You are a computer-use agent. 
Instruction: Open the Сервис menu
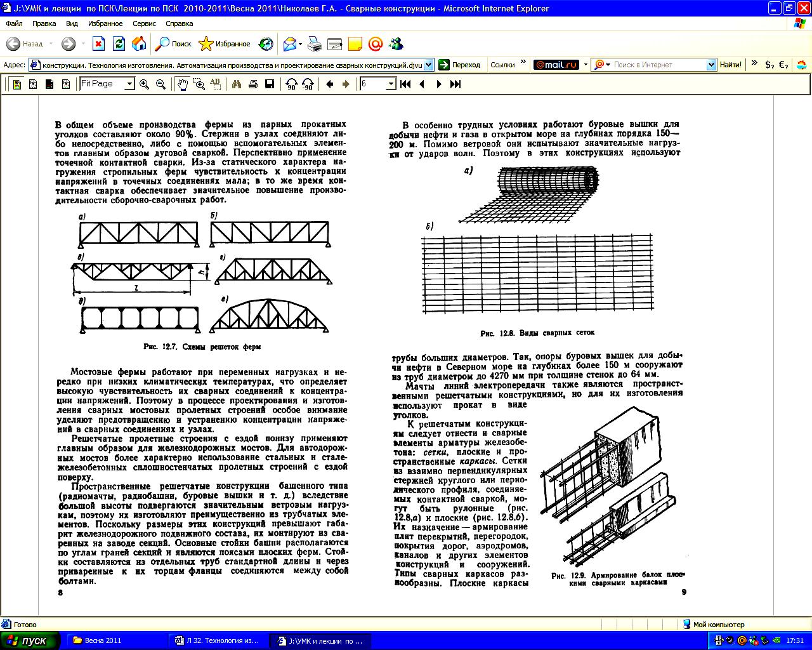[x=145, y=23]
